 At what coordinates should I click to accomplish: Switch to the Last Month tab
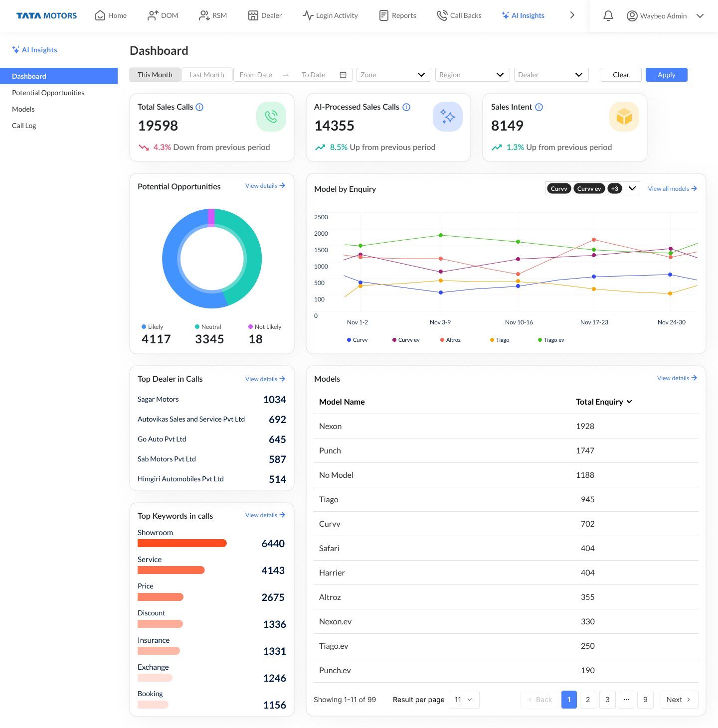206,75
